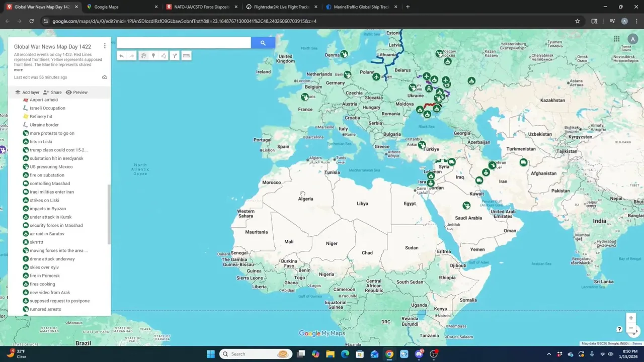Select 'US pressuring Mexico' list item
This screenshot has width=644, height=362.
pyautogui.click(x=51, y=167)
